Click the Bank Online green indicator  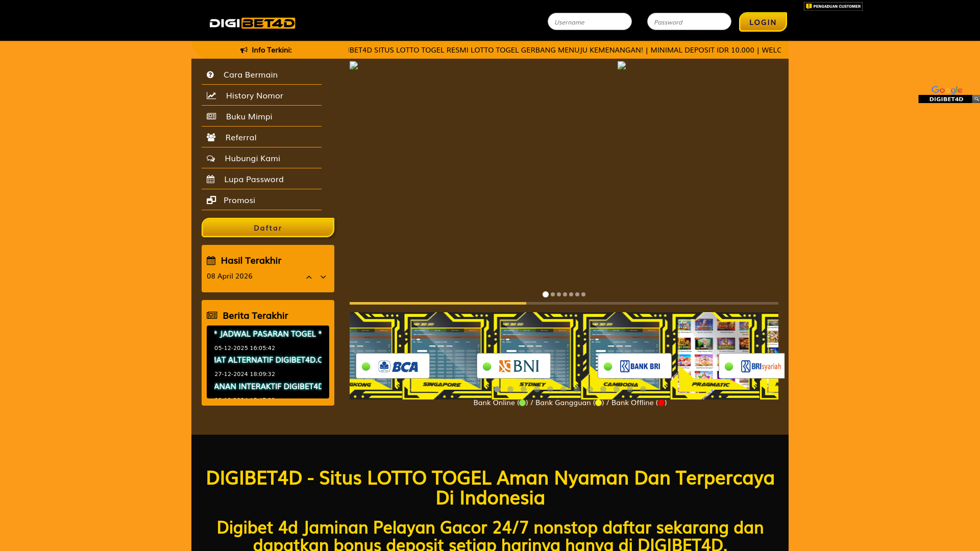(x=522, y=403)
